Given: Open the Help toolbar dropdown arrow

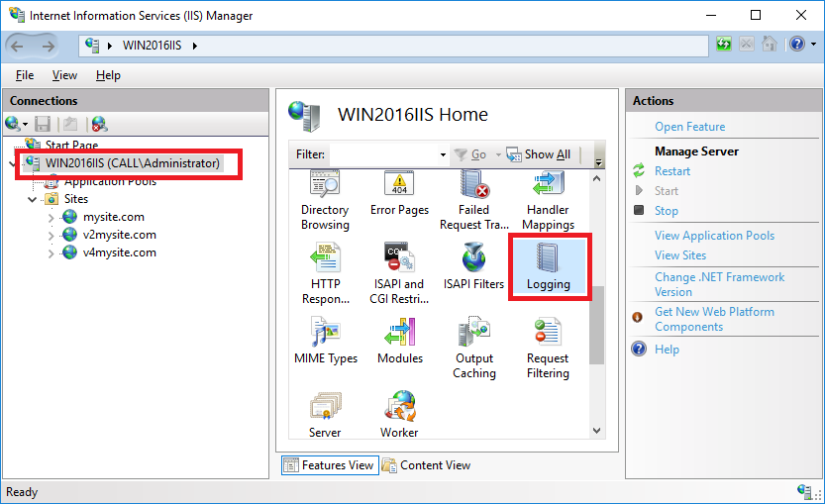Looking at the screenshot, I should point(814,45).
